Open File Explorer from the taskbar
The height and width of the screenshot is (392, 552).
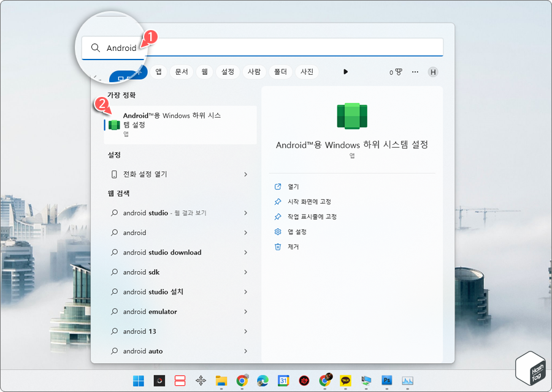coord(221,380)
